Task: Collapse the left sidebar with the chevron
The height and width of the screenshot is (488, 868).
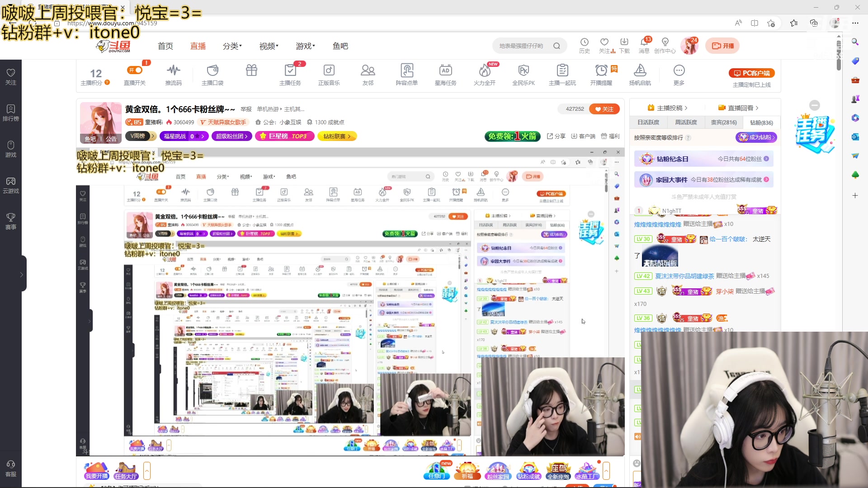Action: [x=21, y=273]
